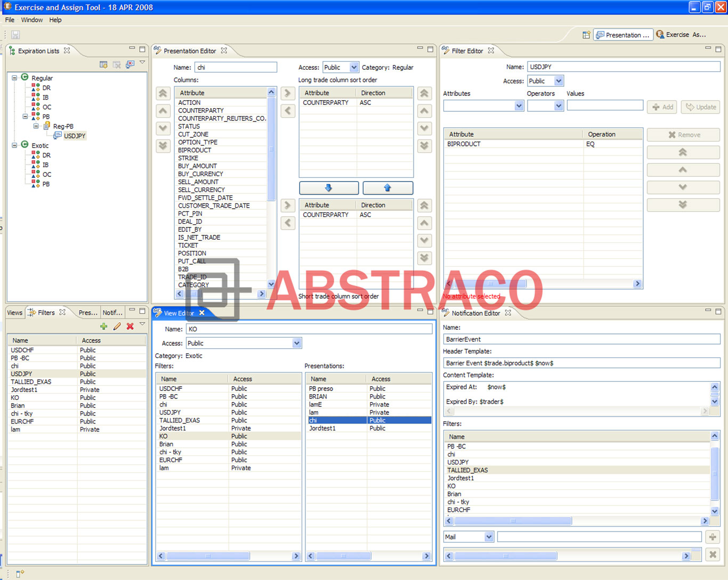728x580 pixels.
Task: Click the new expiration list table icon
Action: [103, 64]
